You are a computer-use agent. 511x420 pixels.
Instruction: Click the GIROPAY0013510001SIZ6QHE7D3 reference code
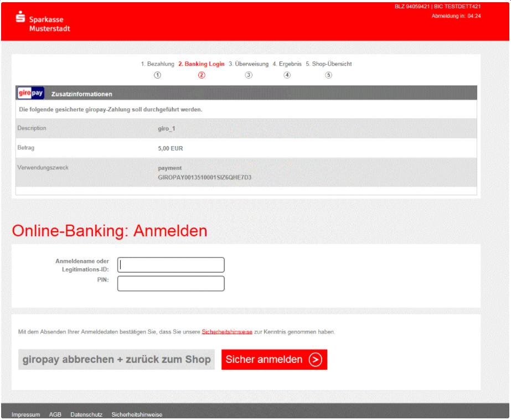(205, 177)
